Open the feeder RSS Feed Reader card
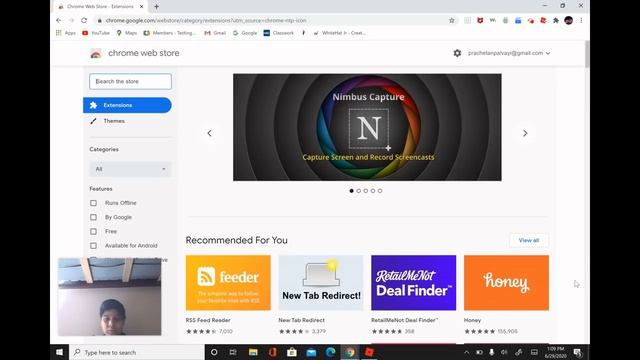 pos(228,295)
